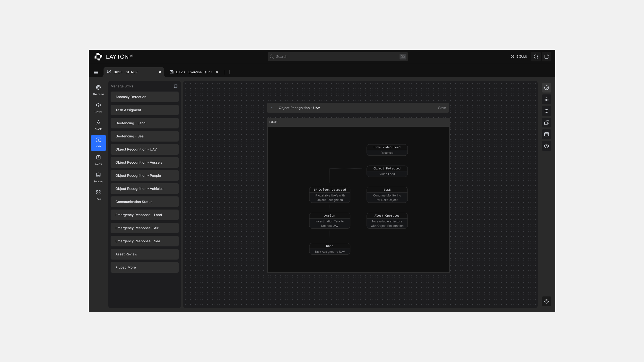Open the settings gear icon

pyautogui.click(x=547, y=301)
